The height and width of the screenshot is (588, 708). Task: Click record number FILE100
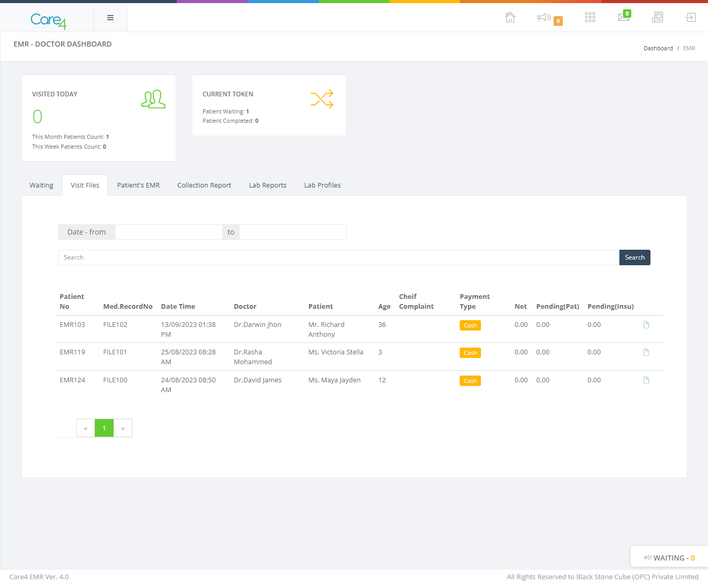click(x=115, y=380)
